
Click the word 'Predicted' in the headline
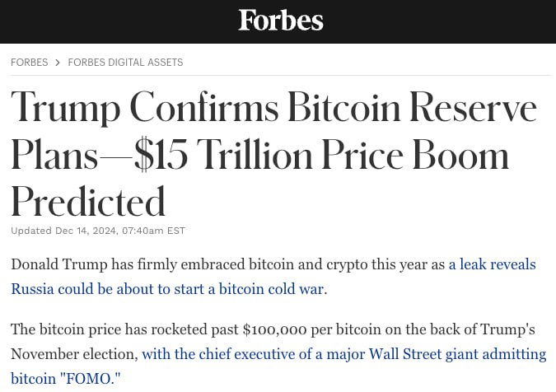(88, 202)
